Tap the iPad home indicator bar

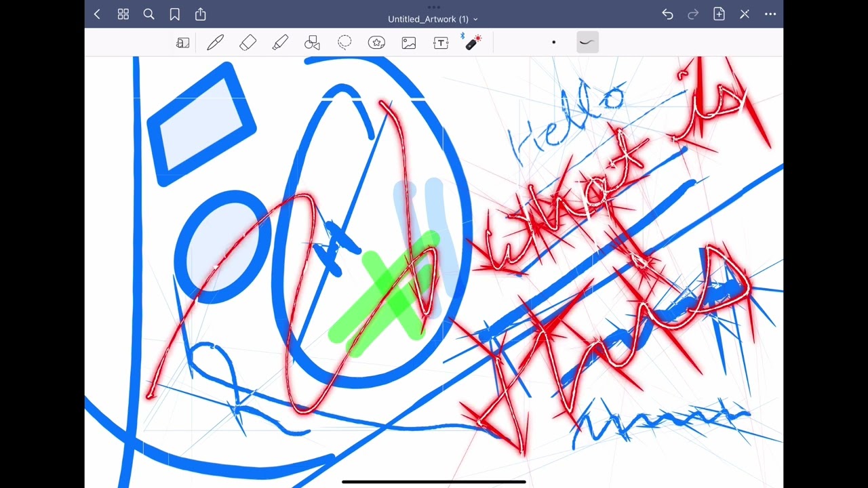point(434,482)
